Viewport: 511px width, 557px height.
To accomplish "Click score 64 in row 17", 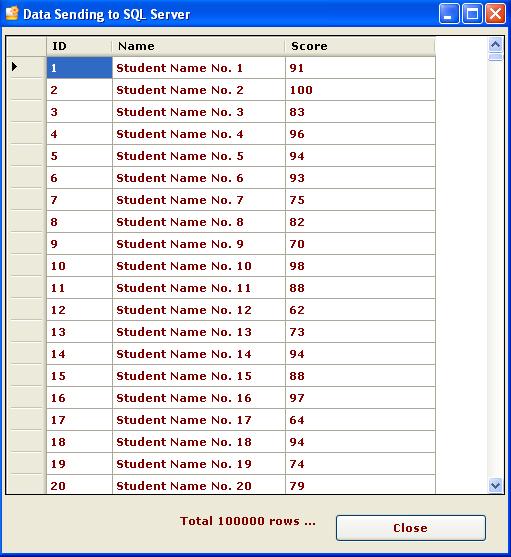I will click(360, 420).
